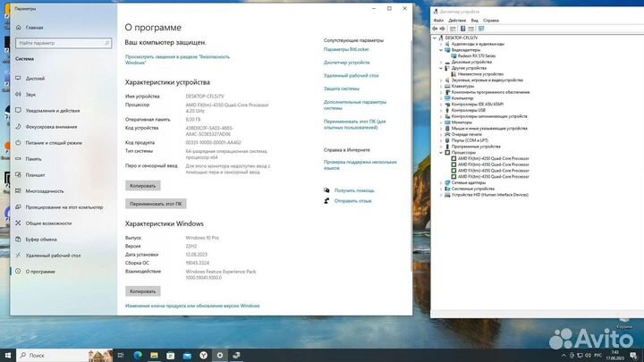Collapse Другие устройства in Device Manager
644x362 pixels.
pyautogui.click(x=441, y=68)
